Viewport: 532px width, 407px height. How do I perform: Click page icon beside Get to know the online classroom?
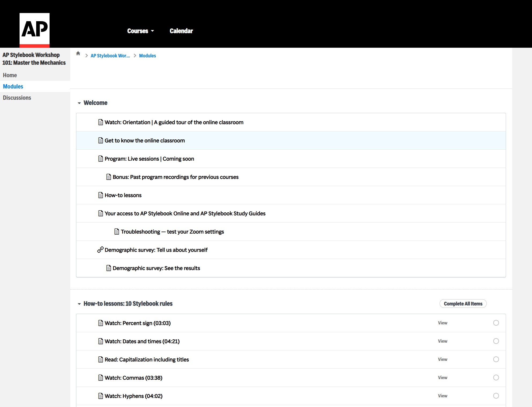tap(101, 140)
